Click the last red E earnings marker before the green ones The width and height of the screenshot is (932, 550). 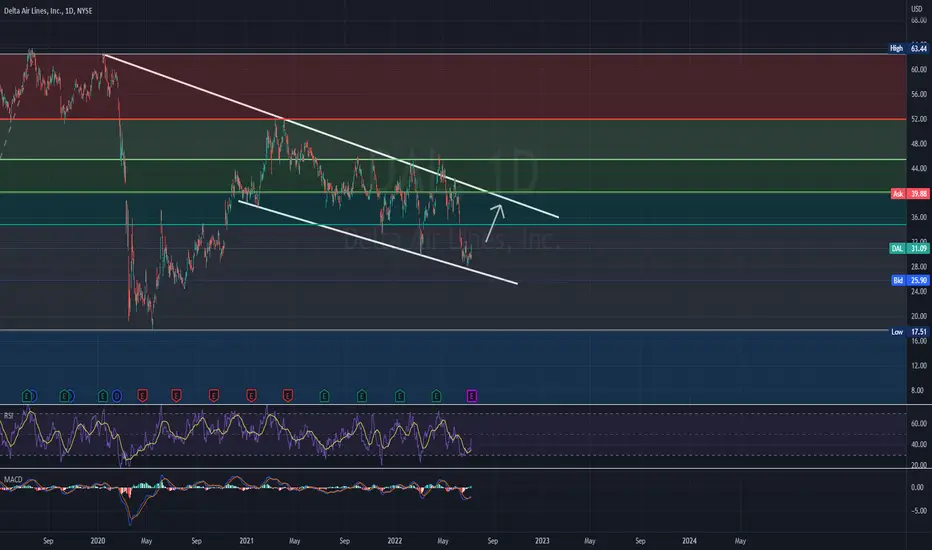[288, 395]
